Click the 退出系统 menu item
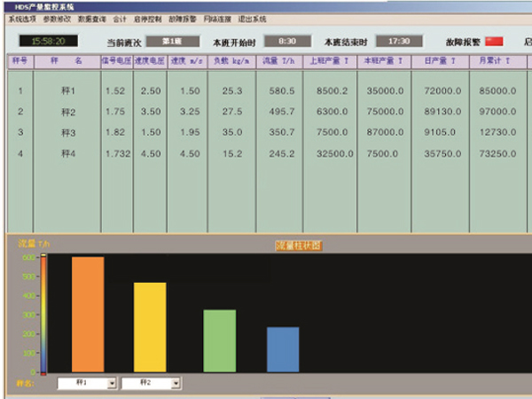Viewport: 532px width, 399px height. click(251, 18)
